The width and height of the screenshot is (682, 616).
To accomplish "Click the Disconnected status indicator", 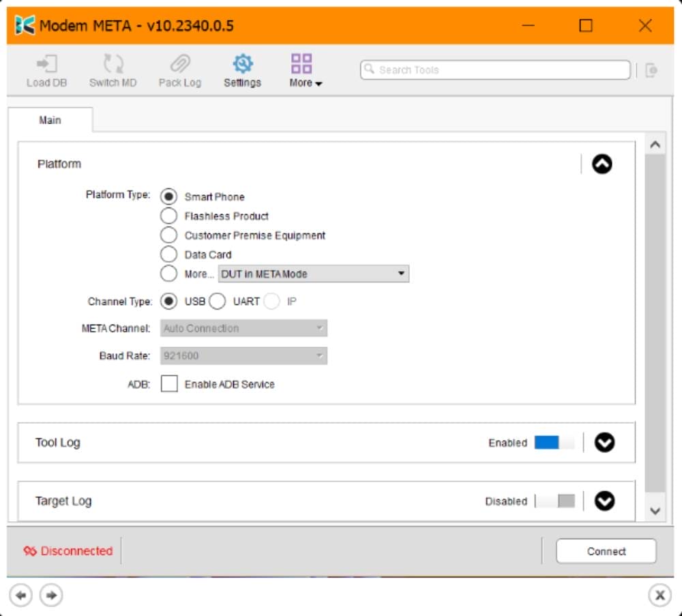I will 68,551.
